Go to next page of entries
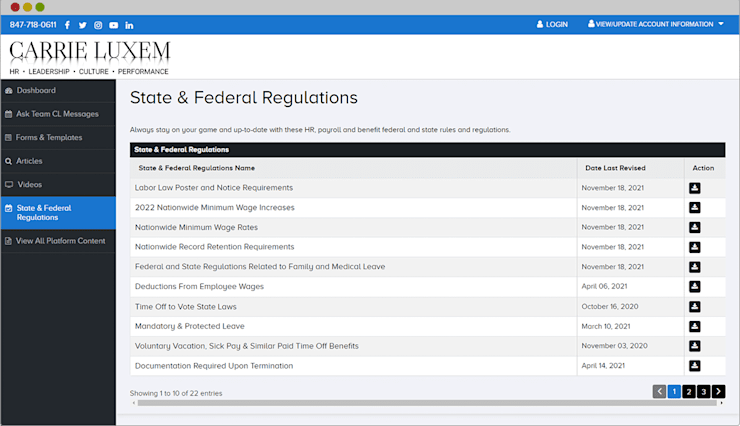The image size is (740, 426). tap(718, 392)
